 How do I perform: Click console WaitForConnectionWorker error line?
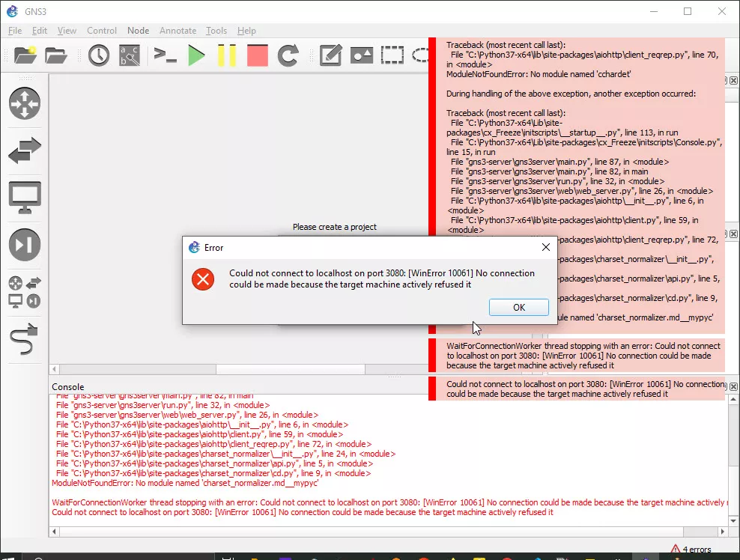(x=389, y=502)
